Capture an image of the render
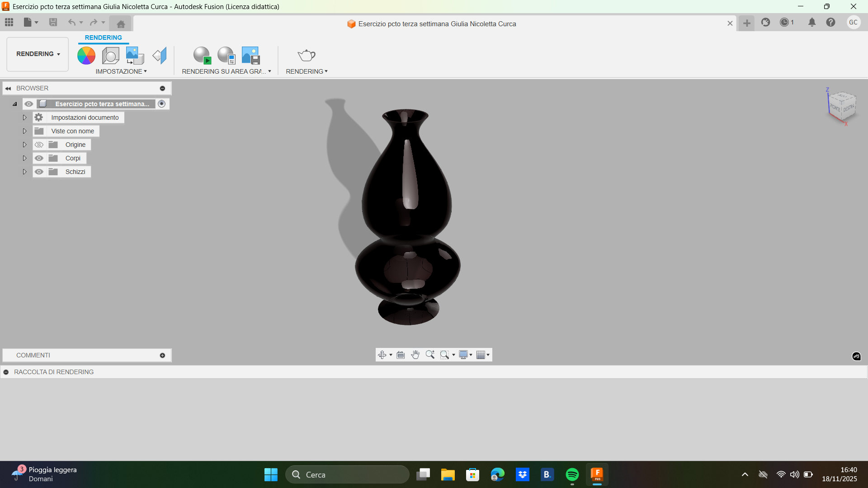The image size is (868, 488). (x=250, y=55)
